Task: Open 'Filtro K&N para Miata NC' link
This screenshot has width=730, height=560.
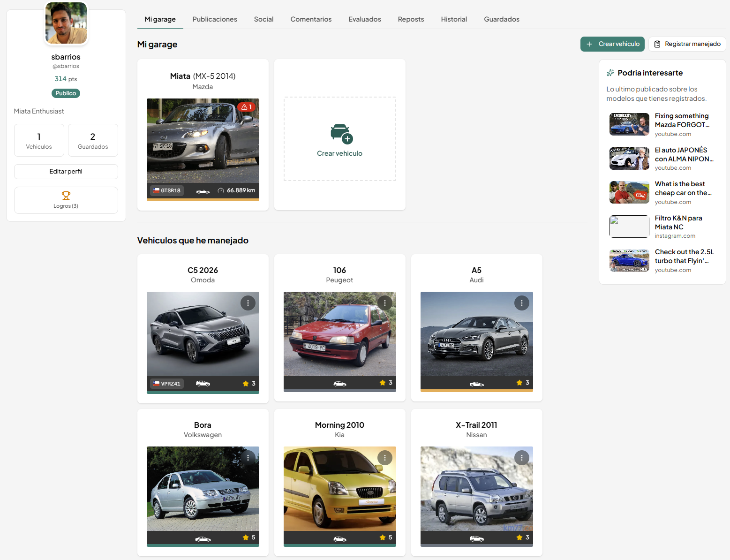Action: click(678, 222)
